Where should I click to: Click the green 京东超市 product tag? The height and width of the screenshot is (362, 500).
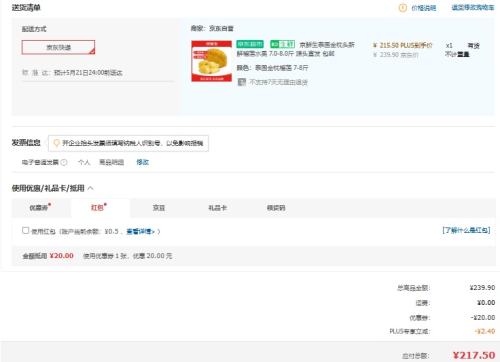coord(250,44)
